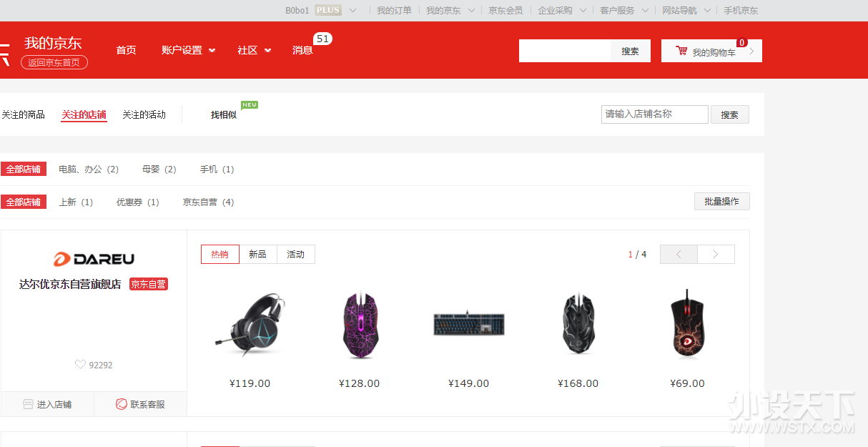Click the 京东自营 red tag
Image resolution: width=868 pixels, height=447 pixels.
point(149,284)
